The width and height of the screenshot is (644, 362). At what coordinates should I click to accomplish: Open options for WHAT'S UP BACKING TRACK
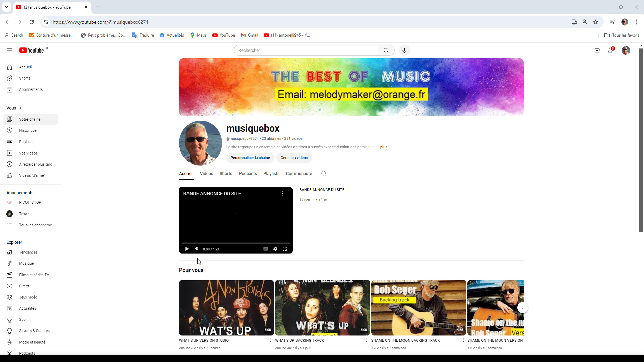pos(367,340)
